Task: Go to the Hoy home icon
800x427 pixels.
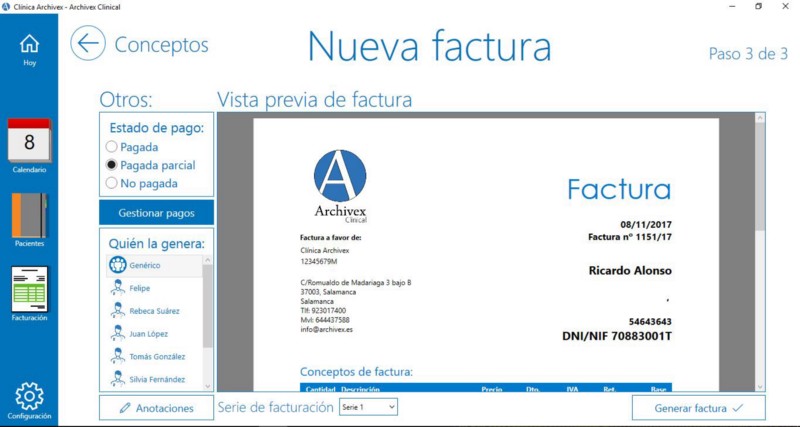Action: click(29, 44)
